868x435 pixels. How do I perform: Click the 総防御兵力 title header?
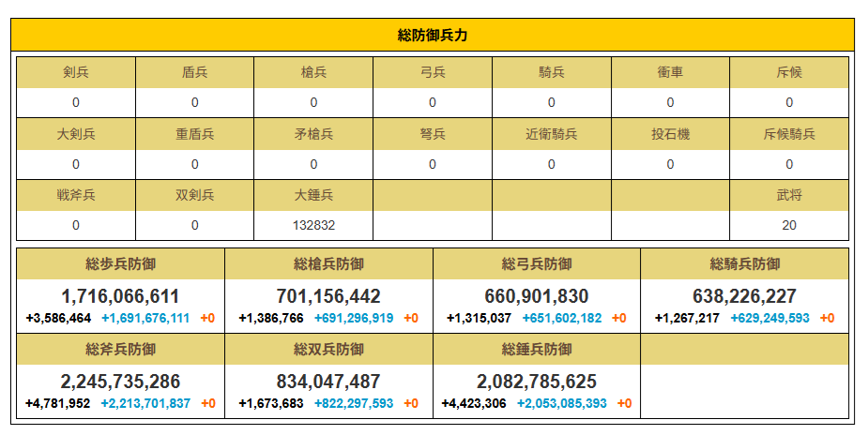pos(433,35)
